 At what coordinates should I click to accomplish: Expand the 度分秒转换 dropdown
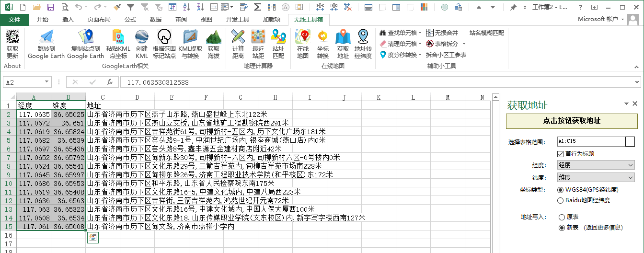pos(420,55)
